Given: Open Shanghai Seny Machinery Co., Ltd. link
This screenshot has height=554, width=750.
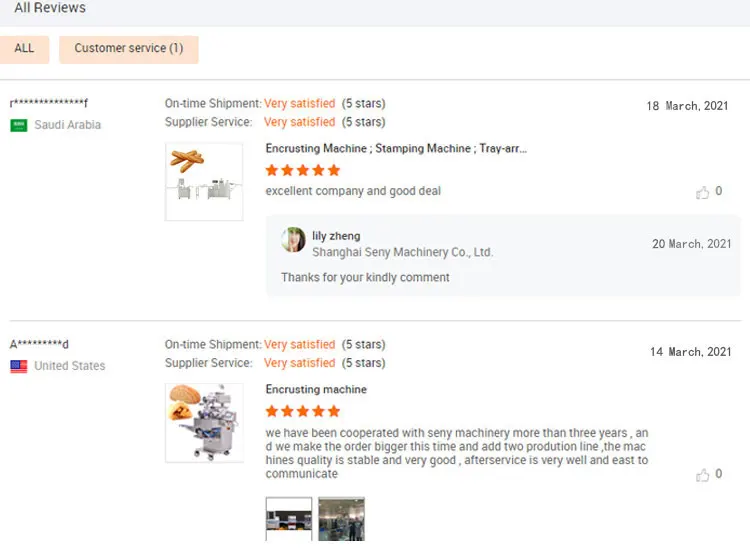Looking at the screenshot, I should click(x=402, y=252).
